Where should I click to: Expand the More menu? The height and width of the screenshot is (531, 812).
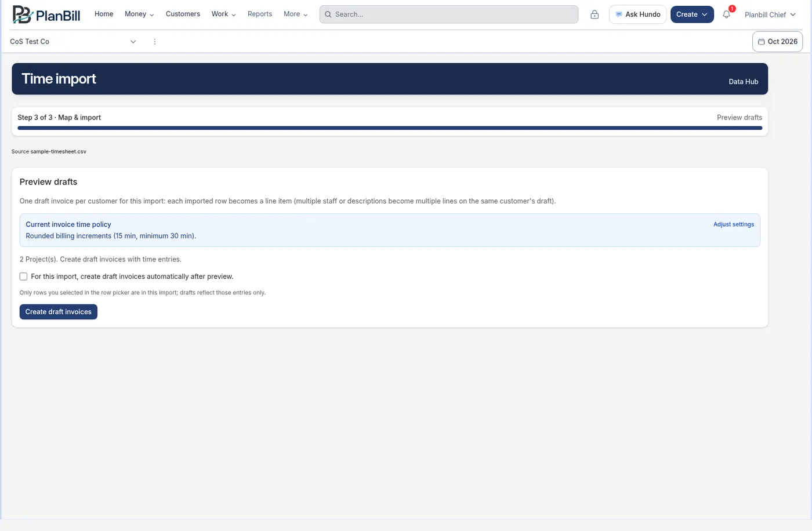(x=296, y=14)
